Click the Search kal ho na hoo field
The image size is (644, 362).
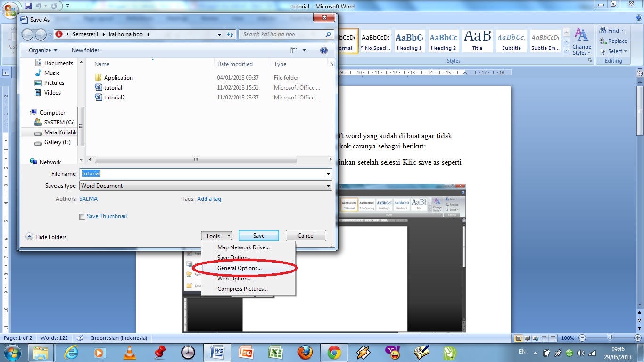pos(287,34)
